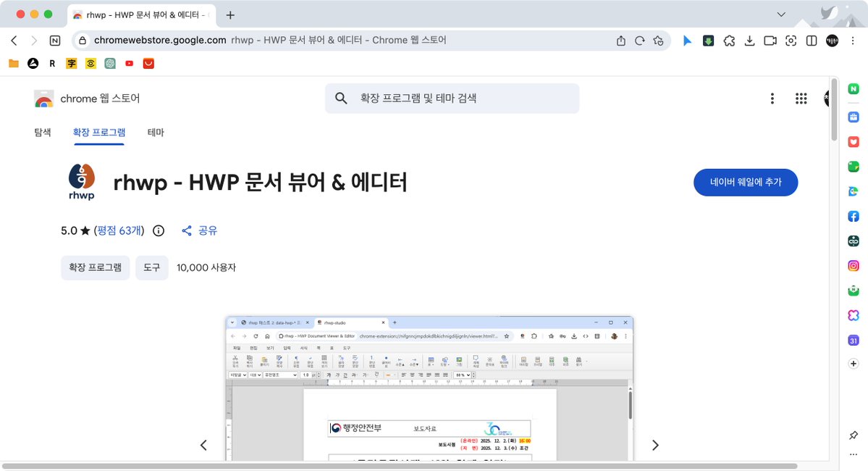Open Naver from the right sidebar
Screen dimensions: 868x471
853,88
